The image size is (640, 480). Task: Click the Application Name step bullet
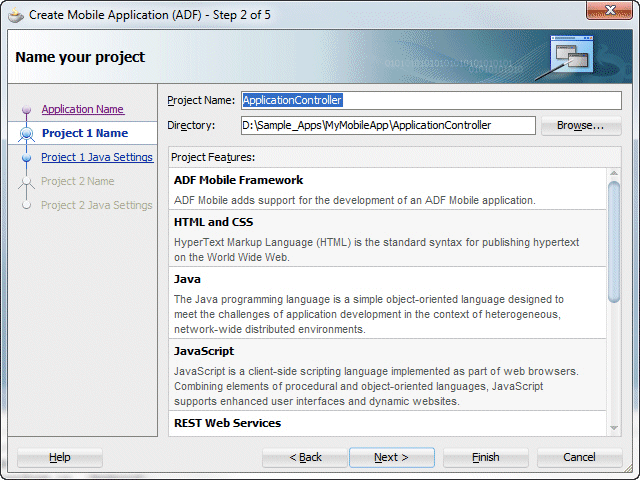point(27,110)
